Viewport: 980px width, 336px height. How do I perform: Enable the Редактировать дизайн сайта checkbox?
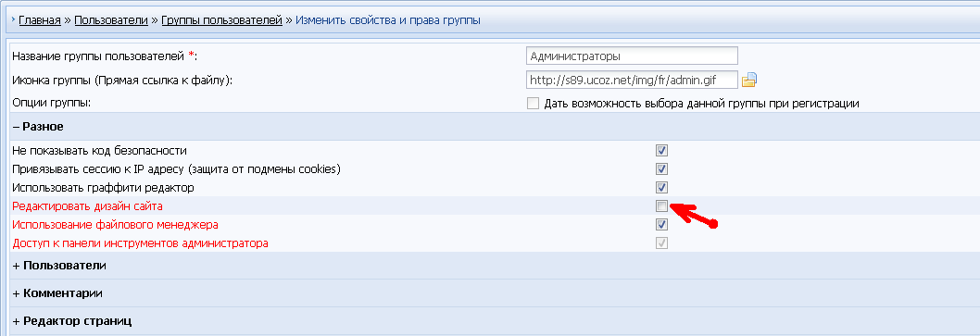click(x=662, y=206)
